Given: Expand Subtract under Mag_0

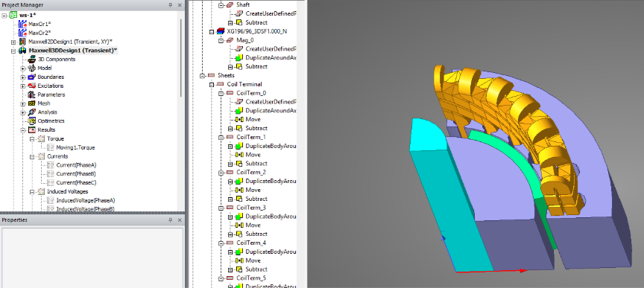Looking at the screenshot, I should tap(231, 67).
